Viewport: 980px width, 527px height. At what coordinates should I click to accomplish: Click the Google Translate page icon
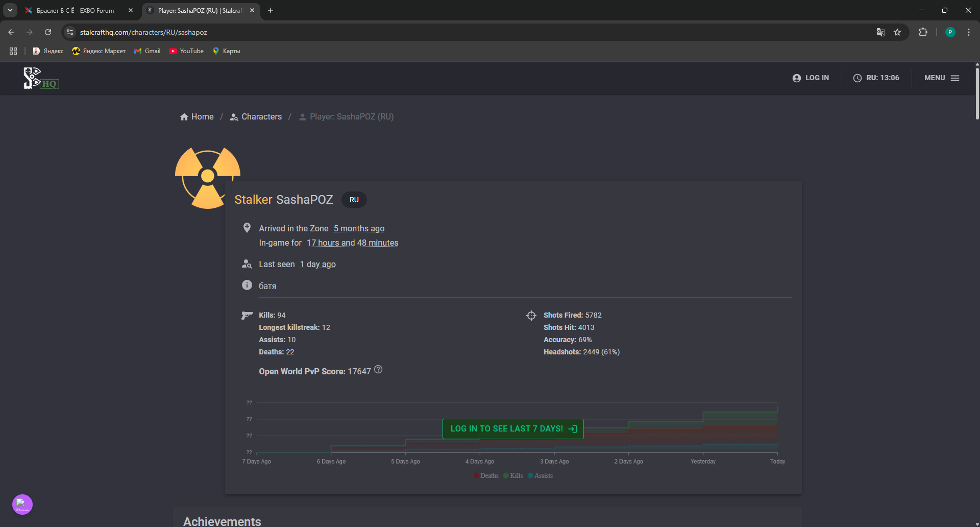880,32
